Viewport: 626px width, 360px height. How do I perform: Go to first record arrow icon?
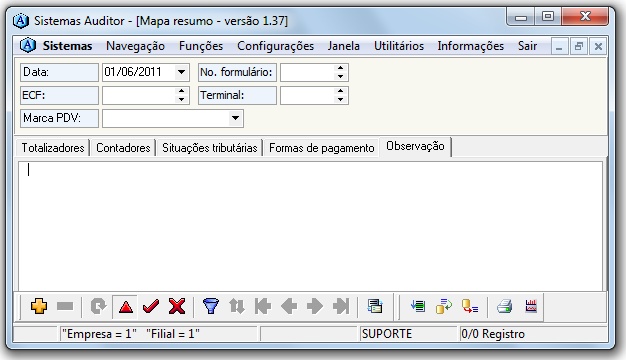tap(263, 307)
